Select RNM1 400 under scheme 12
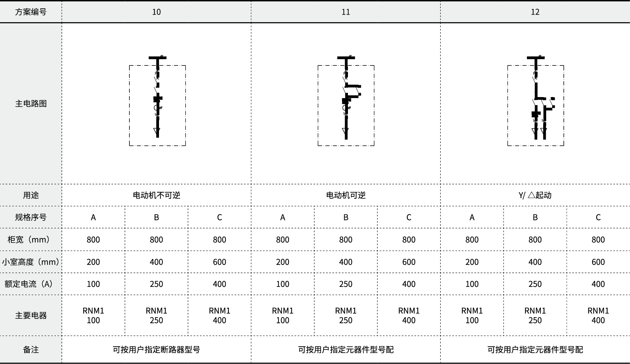This screenshot has width=630, height=364. [598, 315]
